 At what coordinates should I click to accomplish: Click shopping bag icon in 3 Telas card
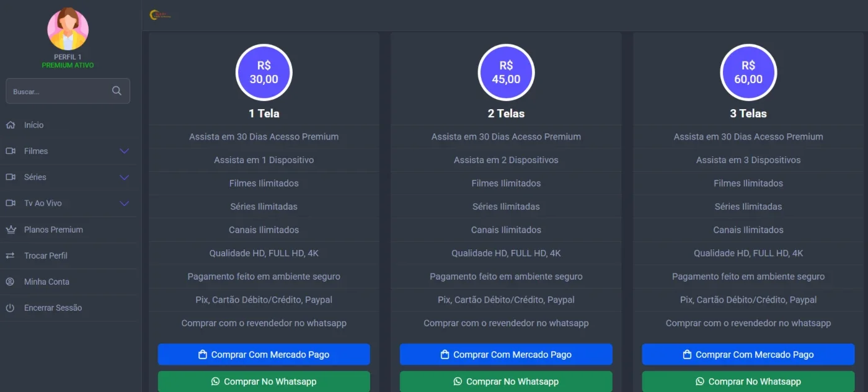(x=687, y=355)
